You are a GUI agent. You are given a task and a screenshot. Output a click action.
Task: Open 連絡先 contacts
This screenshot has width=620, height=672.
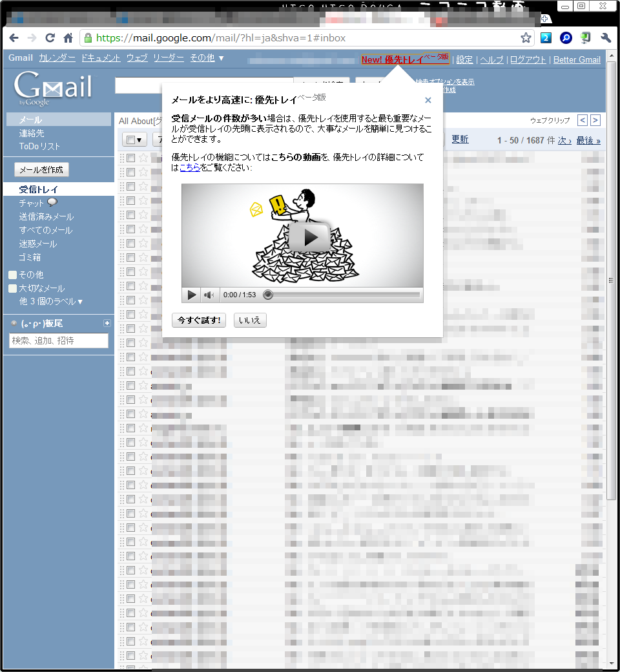click(x=31, y=133)
